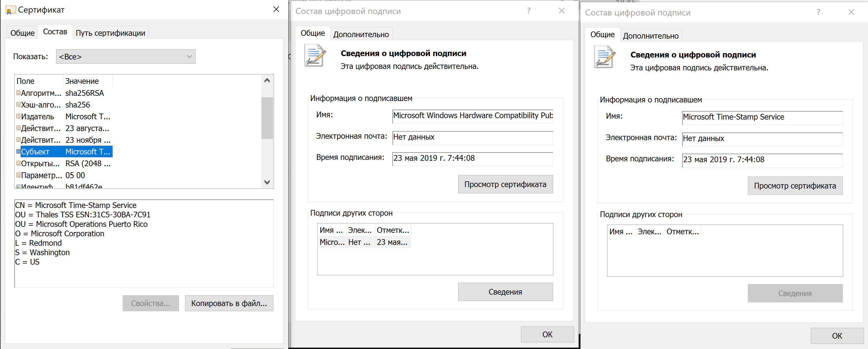Click the field icon next to the 23 ноября row

(x=19, y=140)
